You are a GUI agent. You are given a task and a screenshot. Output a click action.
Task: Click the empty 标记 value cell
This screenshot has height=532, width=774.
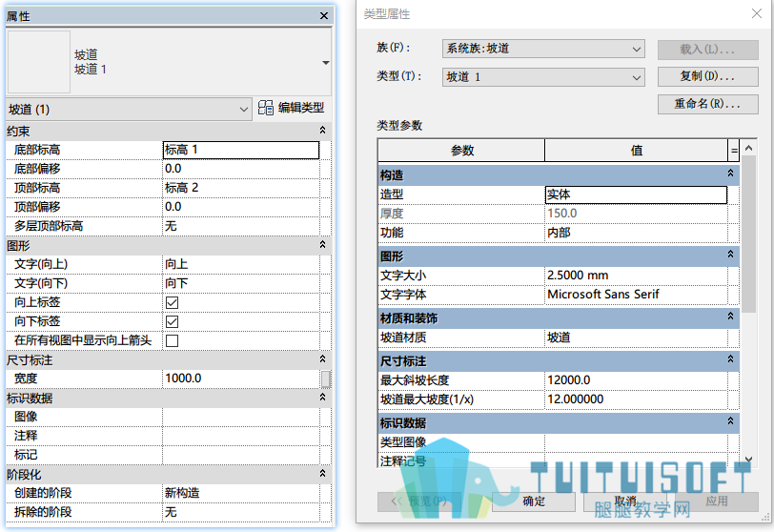coord(241,455)
